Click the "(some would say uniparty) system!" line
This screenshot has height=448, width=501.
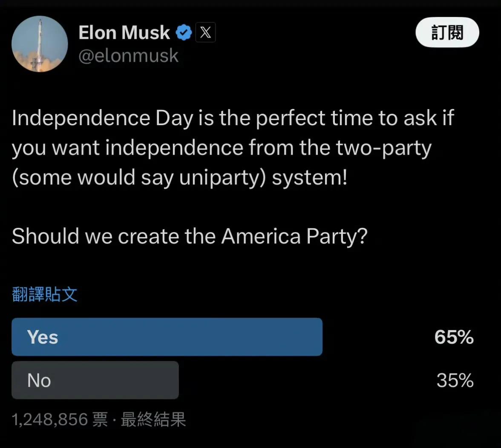pyautogui.click(x=180, y=177)
